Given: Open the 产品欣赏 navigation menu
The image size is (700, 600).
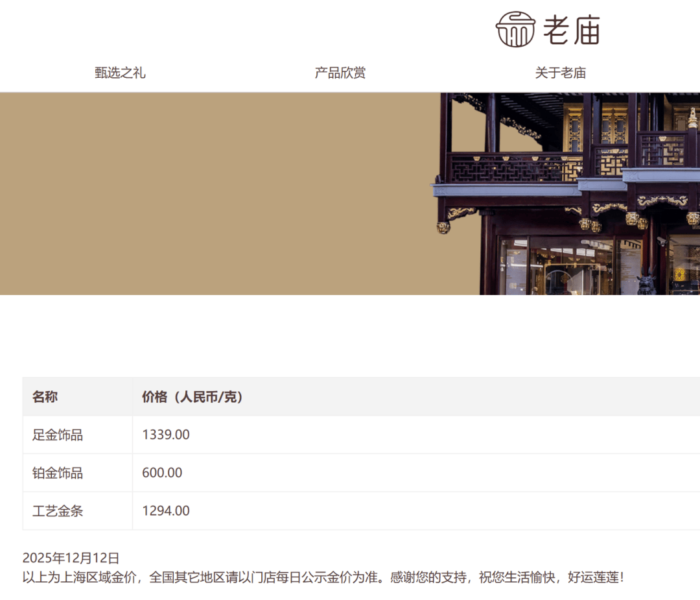Looking at the screenshot, I should pyautogui.click(x=340, y=73).
